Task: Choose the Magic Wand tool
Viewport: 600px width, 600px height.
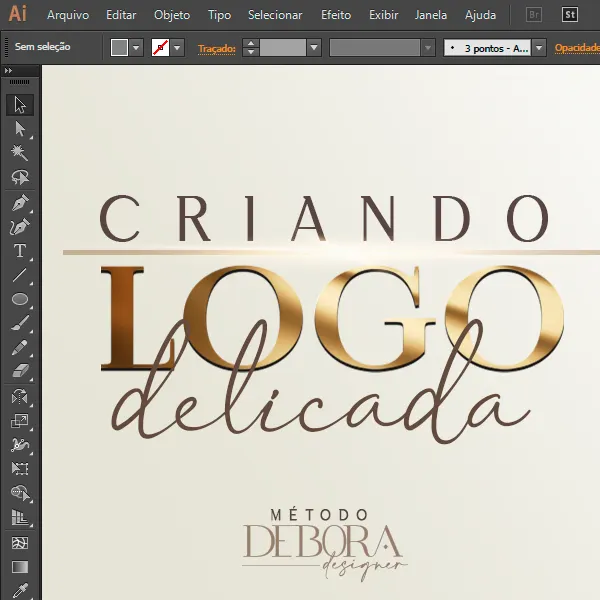Action: coord(20,153)
